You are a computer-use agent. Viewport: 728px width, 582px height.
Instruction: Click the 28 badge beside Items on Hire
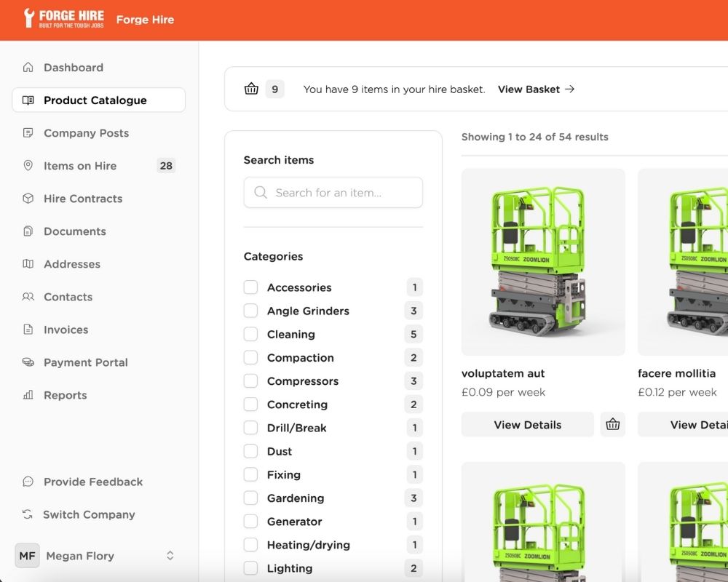tap(166, 166)
